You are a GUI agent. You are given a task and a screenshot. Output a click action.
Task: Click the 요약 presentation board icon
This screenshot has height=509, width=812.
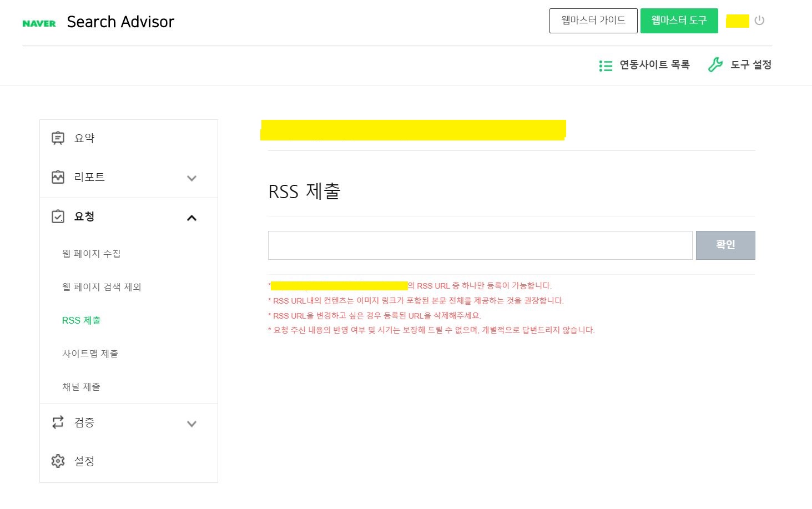click(58, 138)
